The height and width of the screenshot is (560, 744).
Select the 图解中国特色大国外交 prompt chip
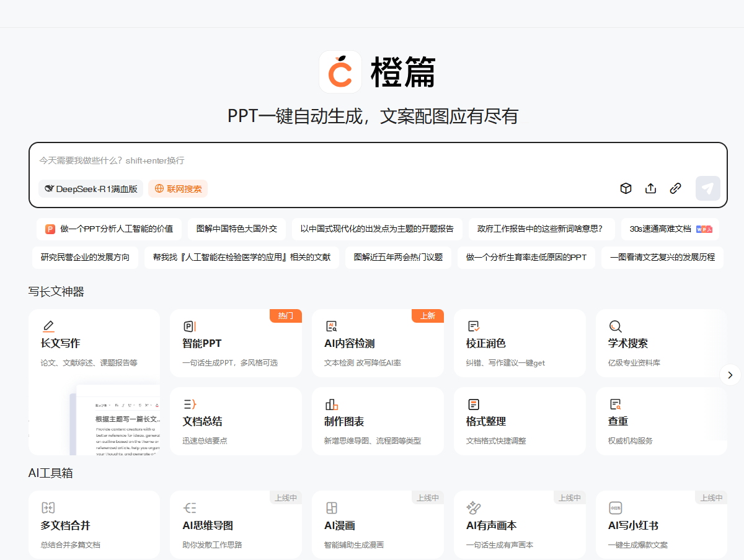click(x=237, y=229)
